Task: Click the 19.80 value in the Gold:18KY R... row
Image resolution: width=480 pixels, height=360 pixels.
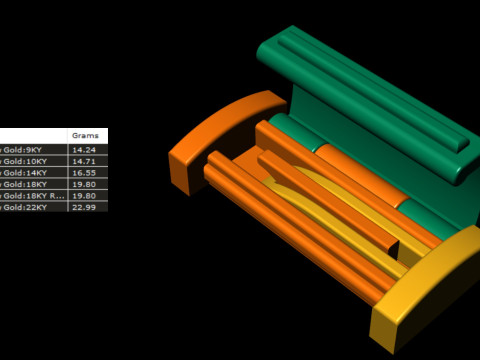Action: coord(84,196)
